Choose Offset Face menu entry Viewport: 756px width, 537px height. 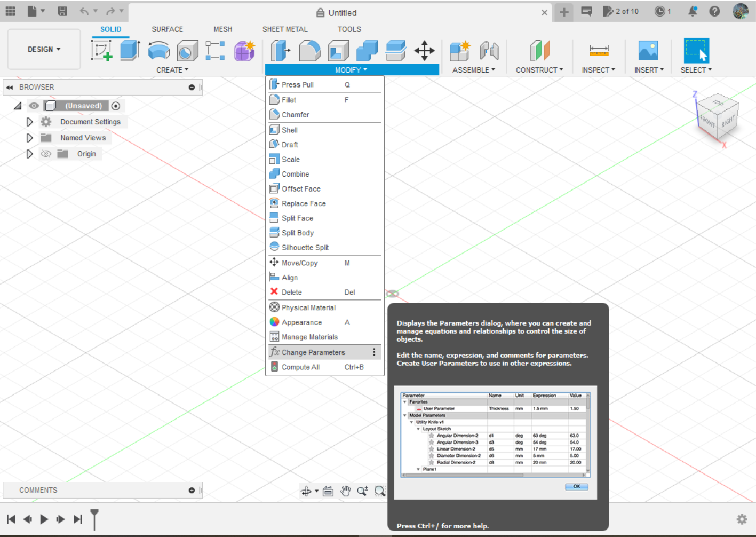coord(324,189)
